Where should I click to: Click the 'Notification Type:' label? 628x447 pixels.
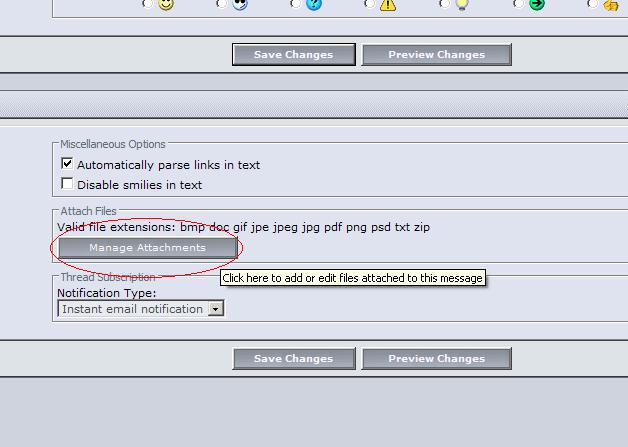(107, 293)
